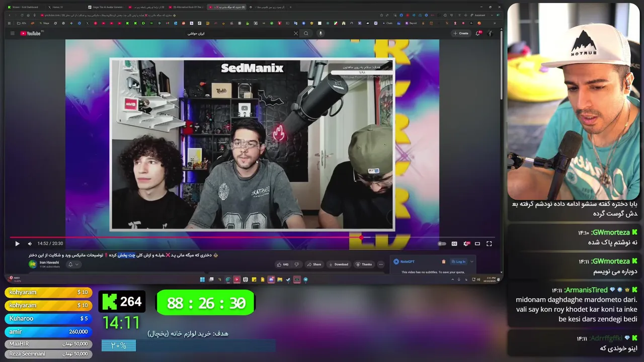The height and width of the screenshot is (362, 644).
Task: Toggle closed captions on the player
Action: coord(454,243)
